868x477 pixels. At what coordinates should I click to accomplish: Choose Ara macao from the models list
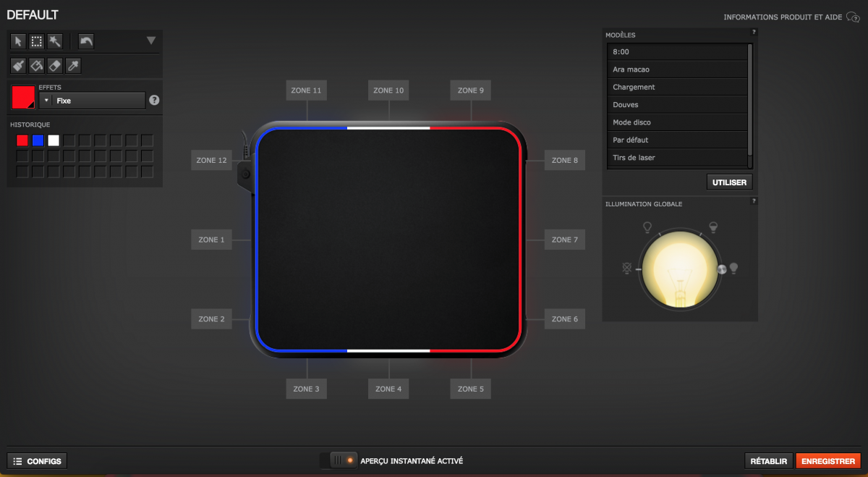tap(676, 69)
